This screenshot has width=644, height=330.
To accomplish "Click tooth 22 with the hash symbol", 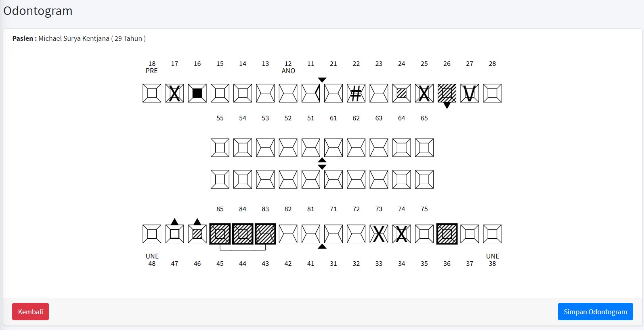I will 356,93.
